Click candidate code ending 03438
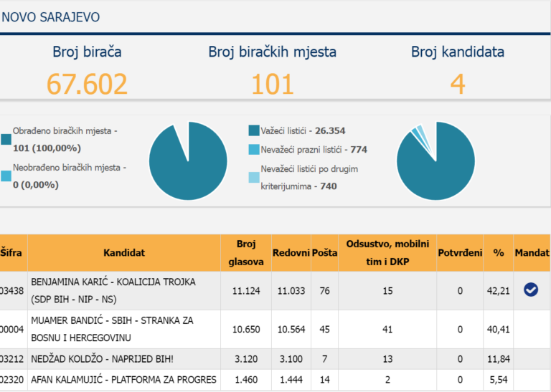551x392 pixels. [12, 290]
